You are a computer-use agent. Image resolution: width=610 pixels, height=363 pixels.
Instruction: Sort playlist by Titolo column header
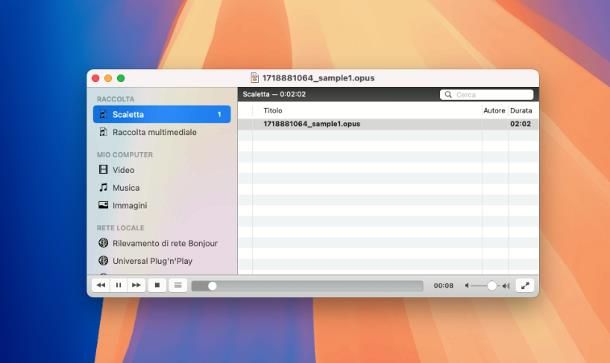point(273,110)
